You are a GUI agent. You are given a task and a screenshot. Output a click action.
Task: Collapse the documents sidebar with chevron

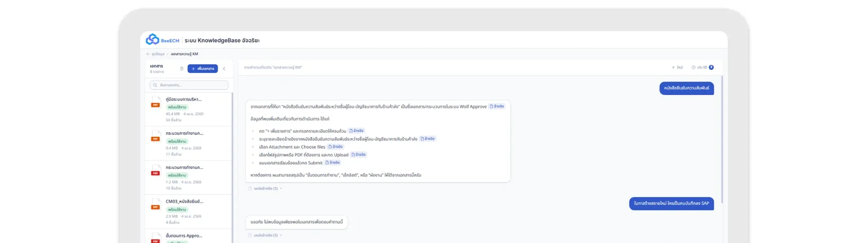point(224,69)
